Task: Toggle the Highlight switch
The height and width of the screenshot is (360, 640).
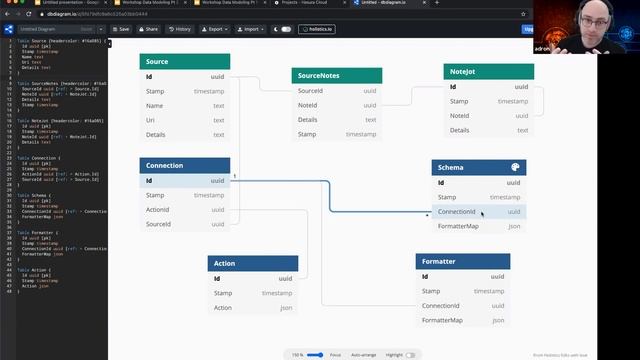Action: tap(411, 355)
